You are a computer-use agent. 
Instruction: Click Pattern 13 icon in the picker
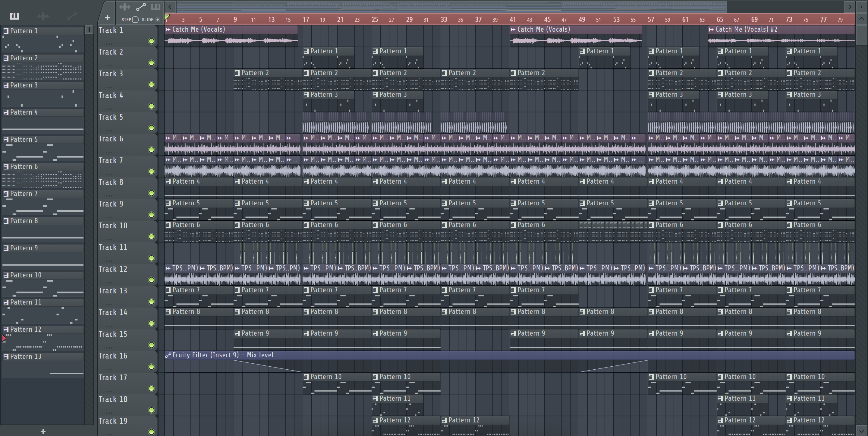coord(6,357)
